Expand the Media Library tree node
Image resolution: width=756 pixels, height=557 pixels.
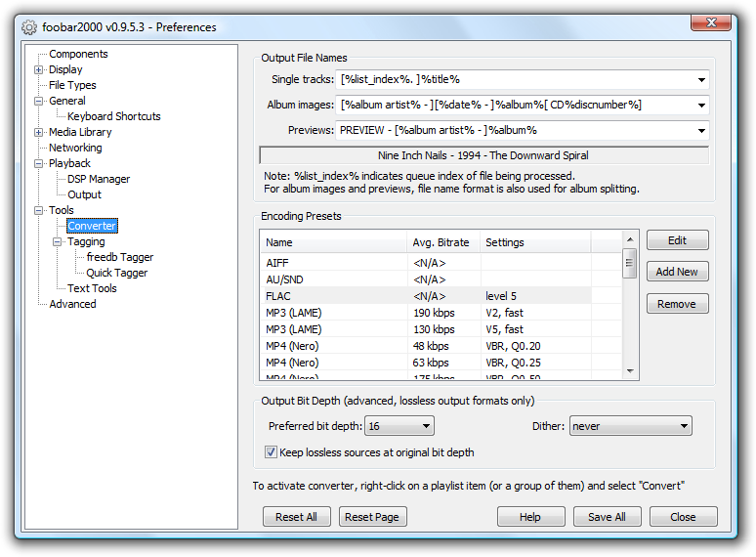39,133
